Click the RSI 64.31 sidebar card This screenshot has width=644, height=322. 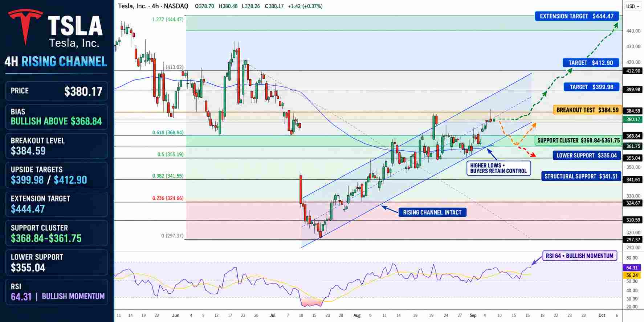point(57,292)
